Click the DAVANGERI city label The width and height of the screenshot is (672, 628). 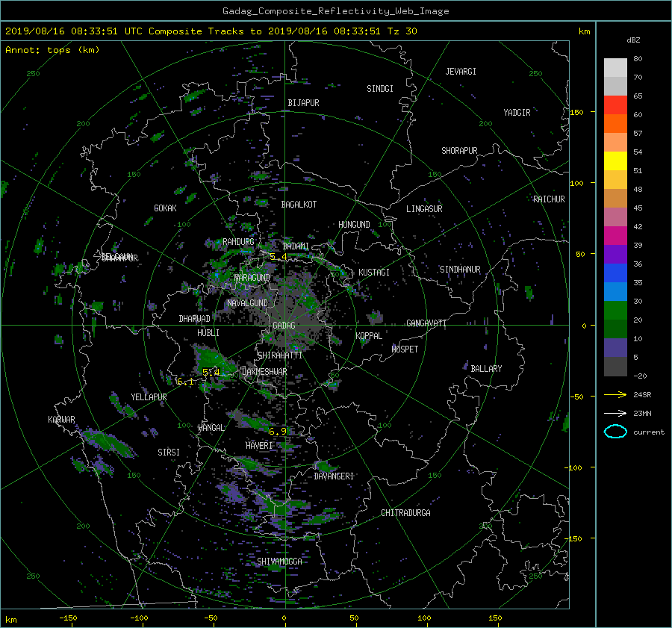click(x=334, y=476)
